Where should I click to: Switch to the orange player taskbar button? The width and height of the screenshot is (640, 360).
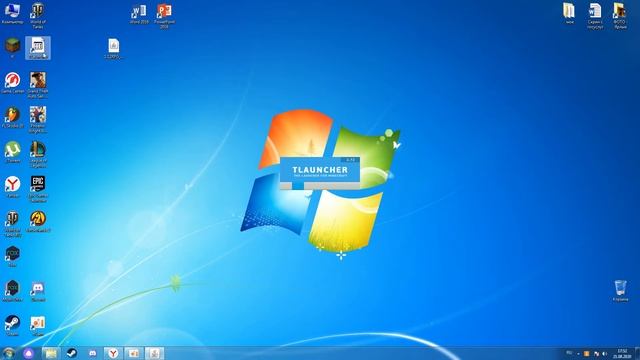coord(133,353)
